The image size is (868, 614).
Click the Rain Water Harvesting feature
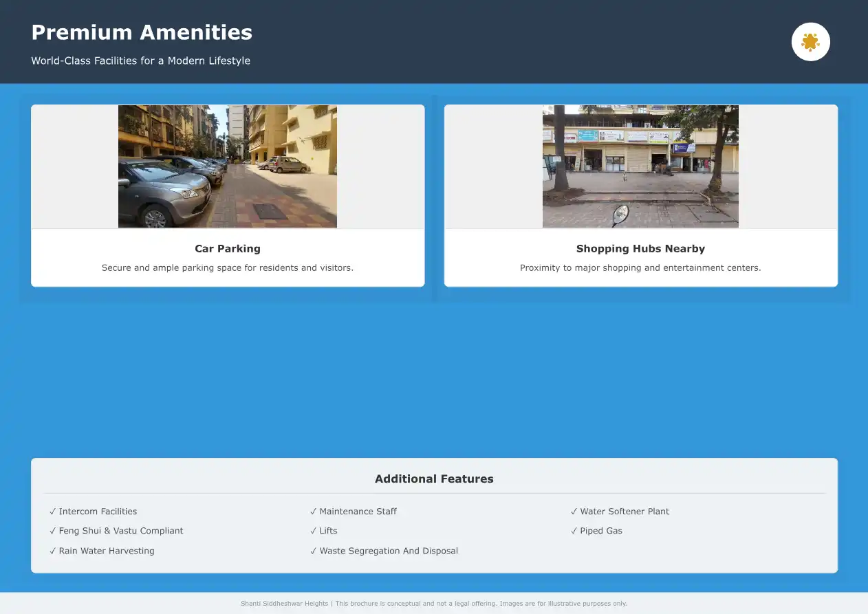click(x=102, y=551)
